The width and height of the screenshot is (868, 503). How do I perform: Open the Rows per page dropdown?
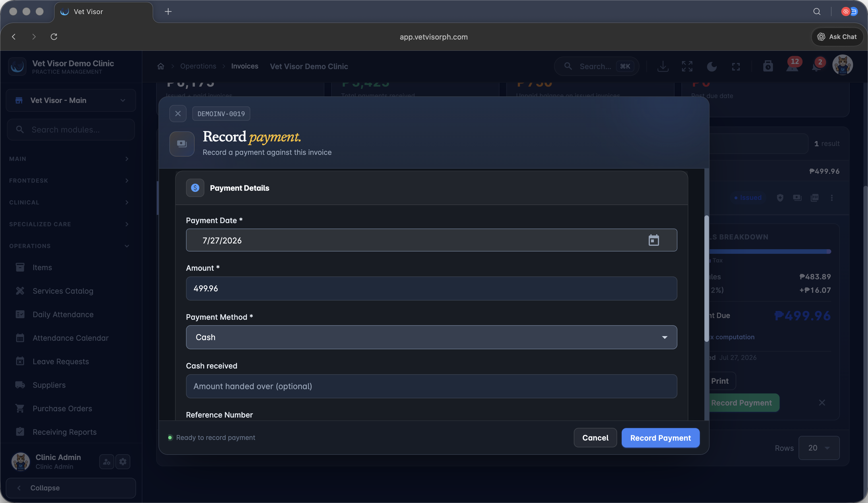819,448
